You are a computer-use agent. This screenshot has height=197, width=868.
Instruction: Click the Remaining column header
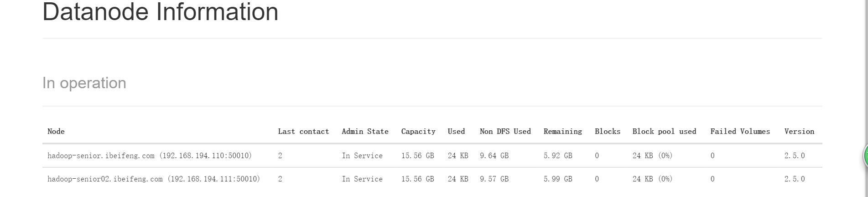pyautogui.click(x=562, y=132)
